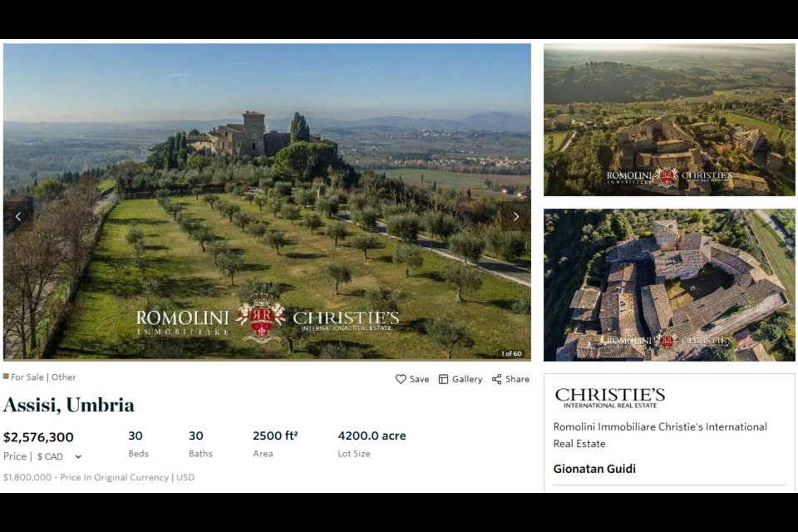Image resolution: width=798 pixels, height=532 pixels.
Task: Click the brown For Sale status square
Action: [6, 377]
